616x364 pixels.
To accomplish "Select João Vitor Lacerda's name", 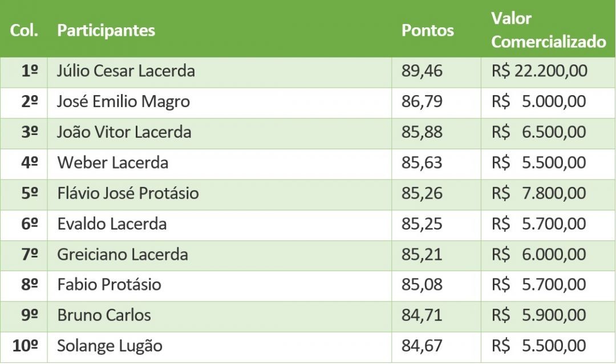I will pos(124,132).
